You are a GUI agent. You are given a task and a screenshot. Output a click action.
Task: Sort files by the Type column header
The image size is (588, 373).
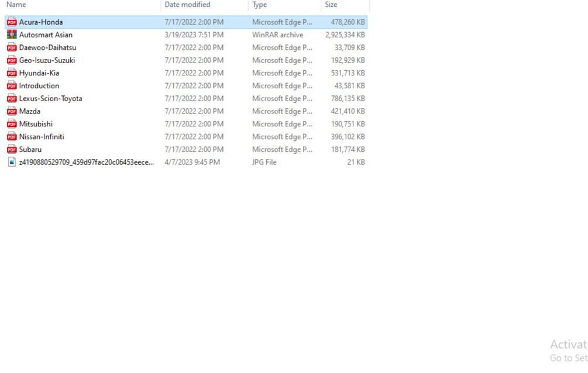tap(260, 5)
